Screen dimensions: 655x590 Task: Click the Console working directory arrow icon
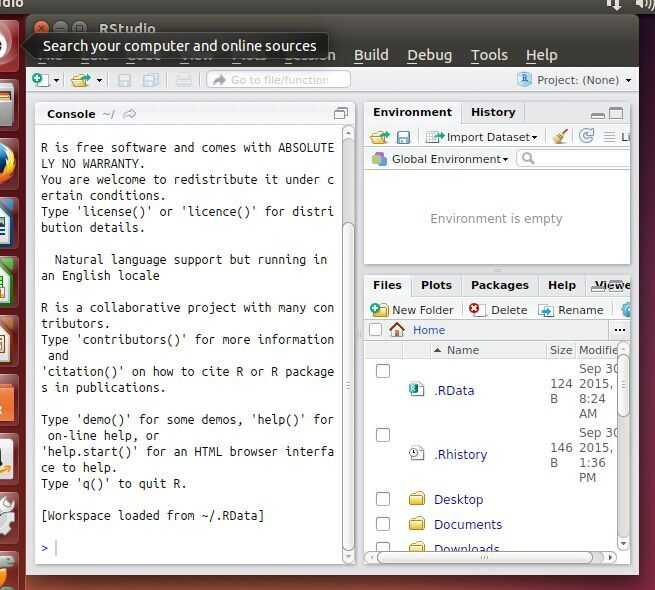129,114
